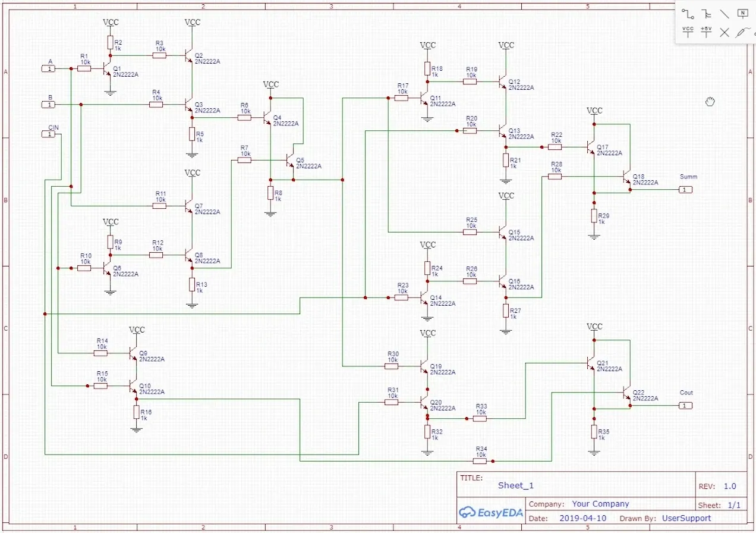Select transistor Q2 symbol
Viewport: 756px width, 533px height.
point(188,56)
